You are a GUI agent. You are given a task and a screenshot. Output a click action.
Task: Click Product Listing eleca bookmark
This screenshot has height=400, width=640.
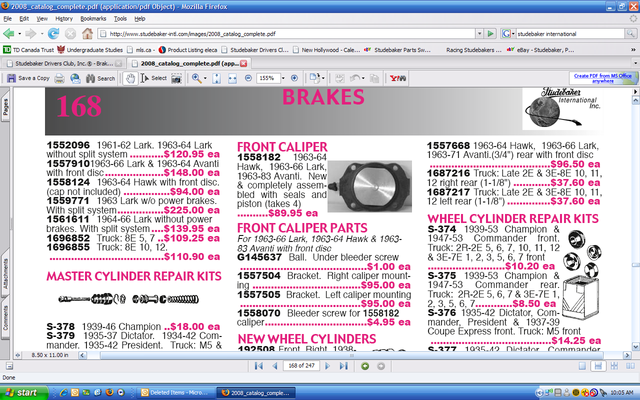tap(188, 50)
